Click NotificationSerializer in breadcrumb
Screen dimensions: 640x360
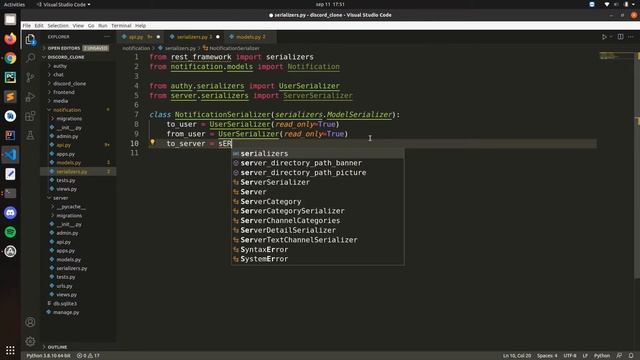234,48
